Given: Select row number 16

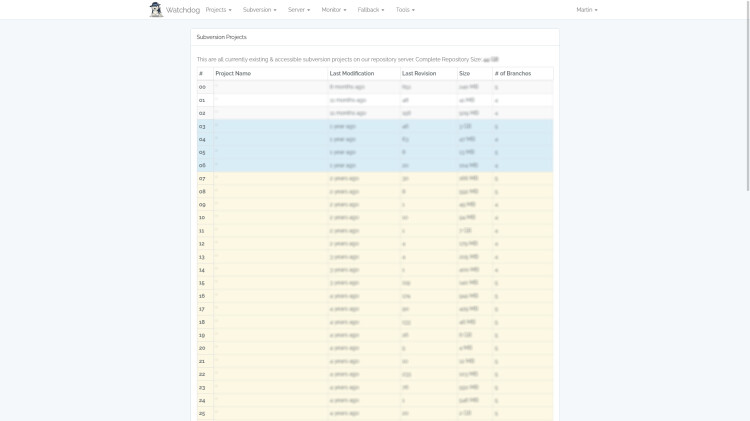Looking at the screenshot, I should [x=375, y=296].
